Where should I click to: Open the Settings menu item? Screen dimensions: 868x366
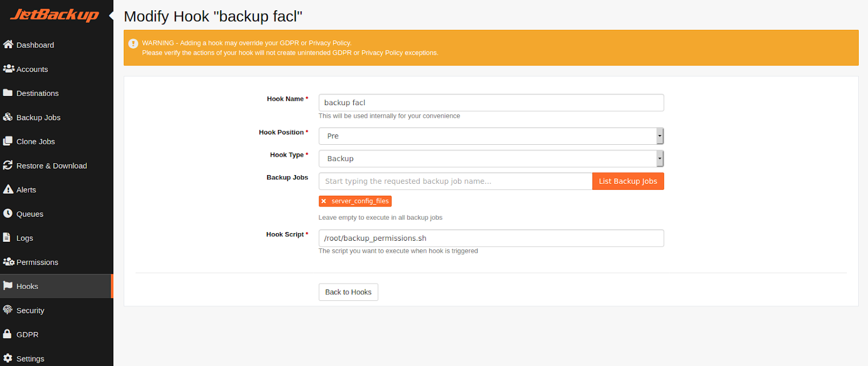point(56,358)
